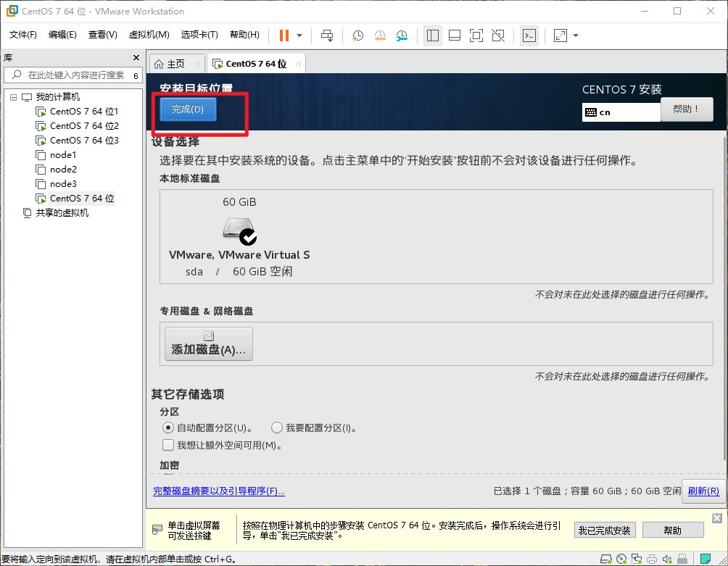The width and height of the screenshot is (728, 566).
Task: Click the 添加磁盘(A)... button
Action: point(208,344)
